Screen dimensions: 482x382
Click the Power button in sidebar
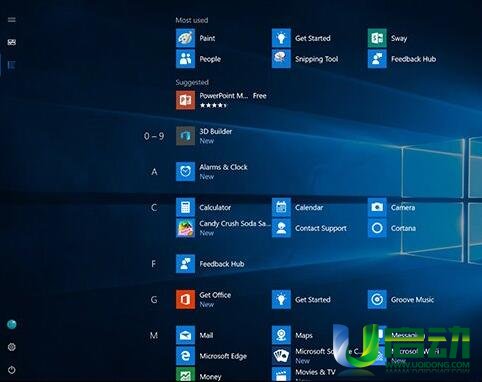(12, 370)
